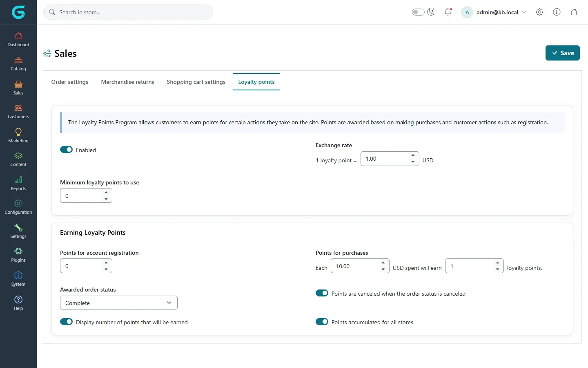Decrease the USD spent amount

pos(383,269)
